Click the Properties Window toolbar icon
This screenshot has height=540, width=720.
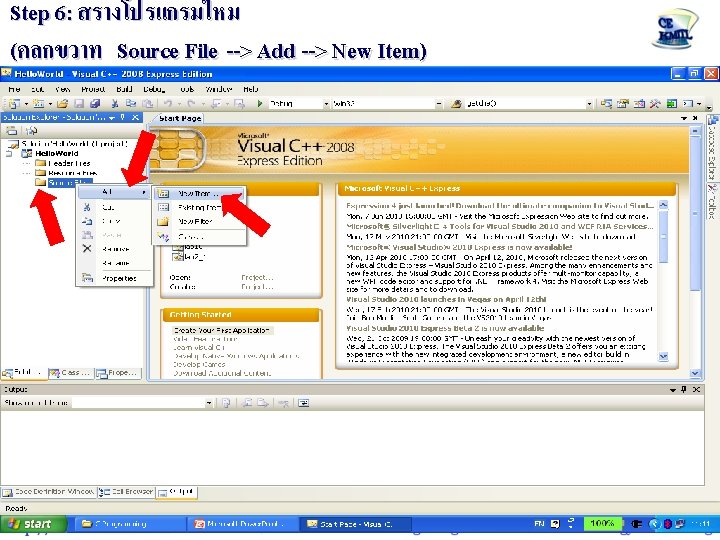pos(623,104)
